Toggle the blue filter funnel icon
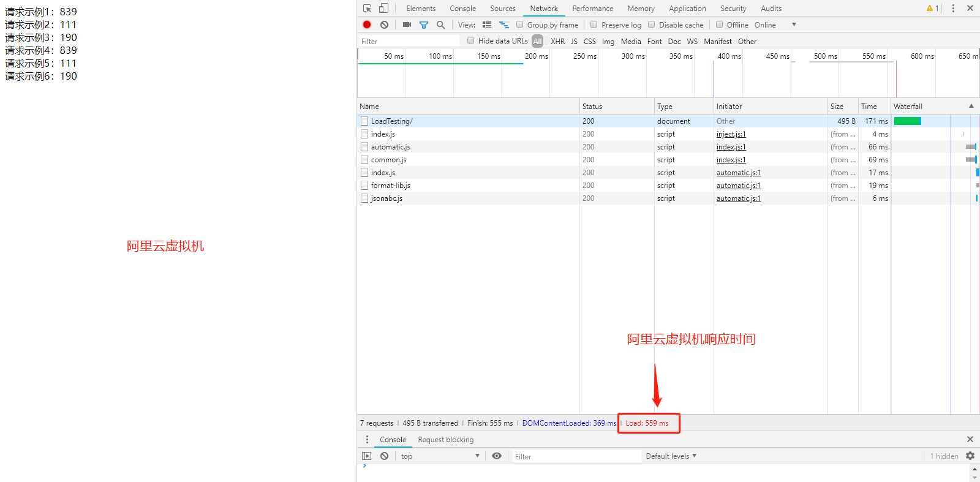The image size is (980, 482). (x=423, y=25)
